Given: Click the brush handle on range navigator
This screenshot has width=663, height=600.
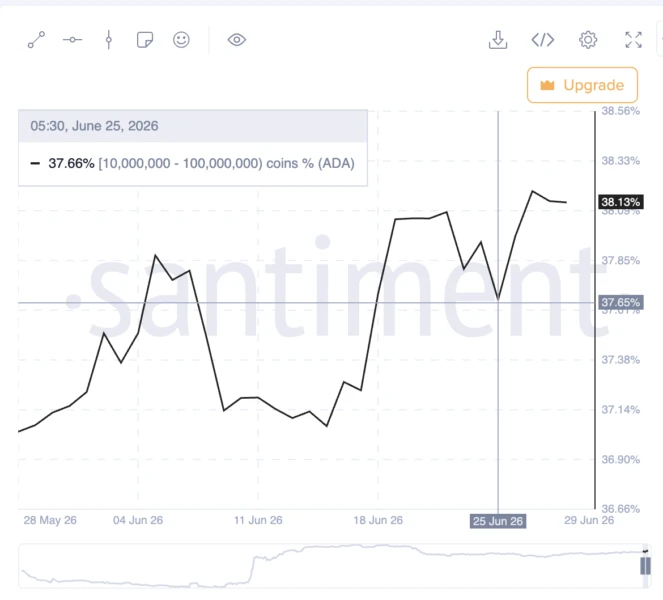Looking at the screenshot, I should point(645,566).
